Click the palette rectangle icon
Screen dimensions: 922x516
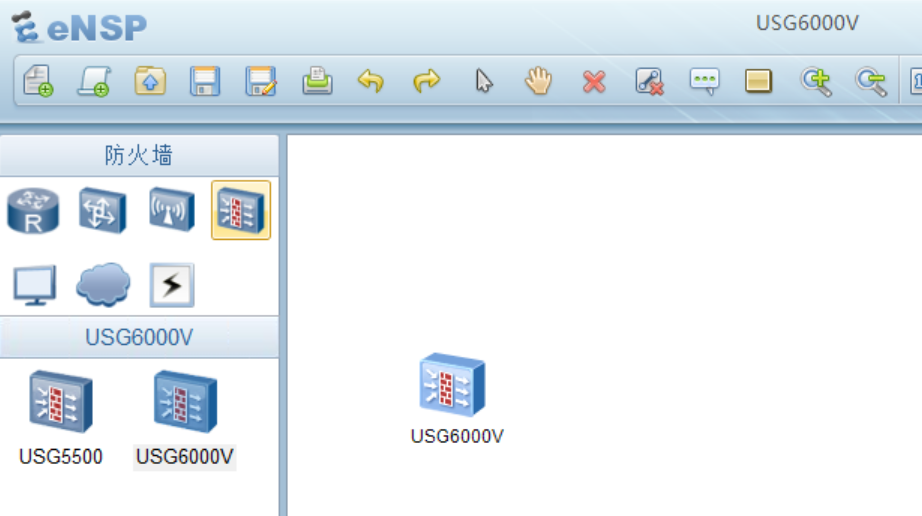click(x=758, y=81)
